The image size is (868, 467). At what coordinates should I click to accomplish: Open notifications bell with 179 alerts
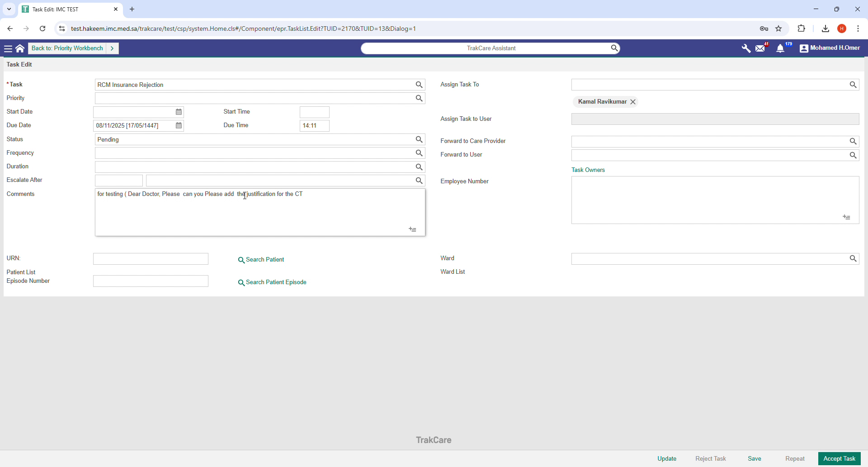click(781, 48)
